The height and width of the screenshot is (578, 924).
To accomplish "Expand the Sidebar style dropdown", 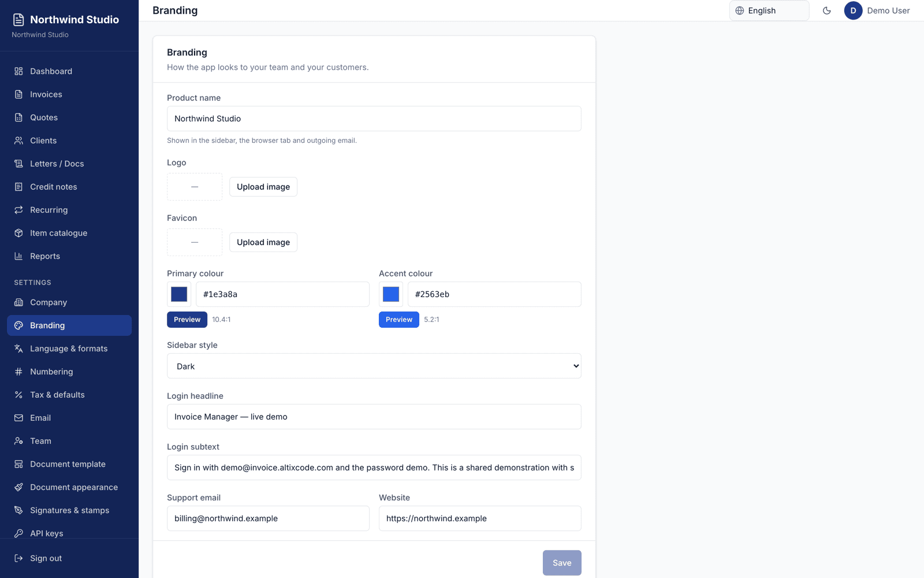I will click(x=374, y=366).
